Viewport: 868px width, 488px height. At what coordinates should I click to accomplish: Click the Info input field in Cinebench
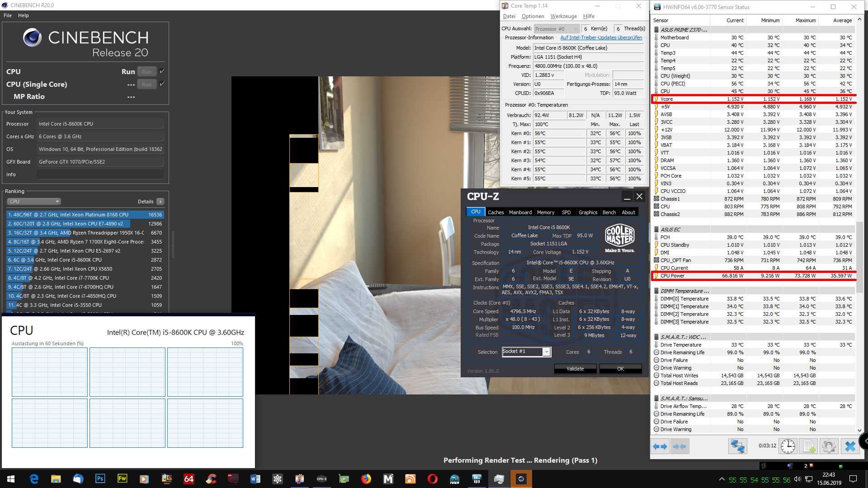100,174
